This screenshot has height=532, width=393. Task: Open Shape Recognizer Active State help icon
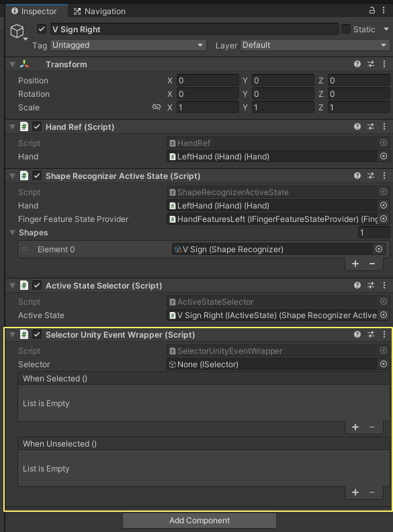[x=357, y=176]
